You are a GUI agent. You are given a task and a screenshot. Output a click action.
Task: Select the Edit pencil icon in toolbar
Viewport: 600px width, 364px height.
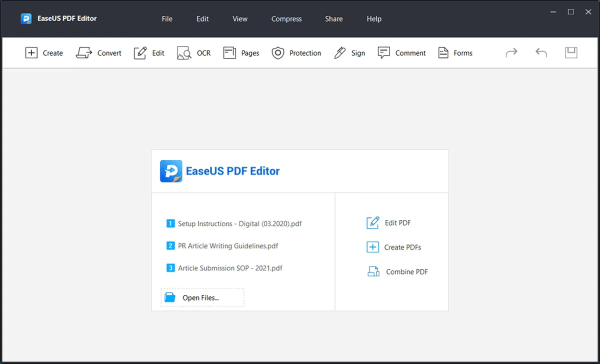coord(140,53)
